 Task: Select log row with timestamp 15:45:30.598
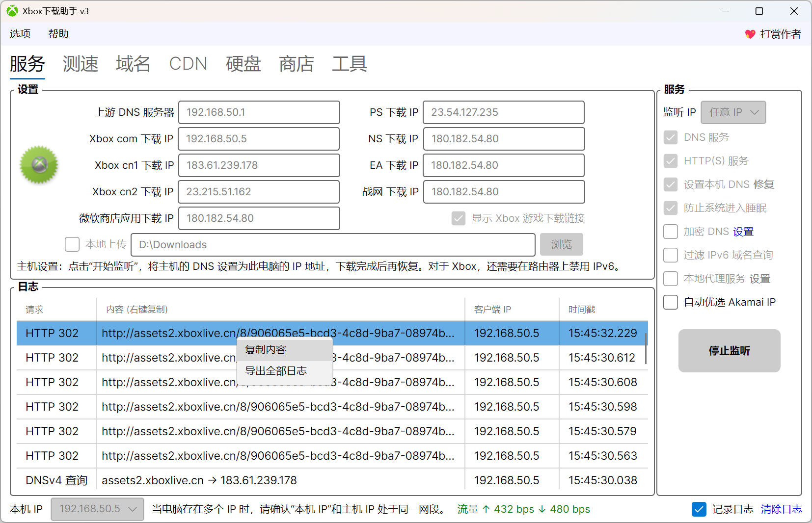click(x=332, y=407)
